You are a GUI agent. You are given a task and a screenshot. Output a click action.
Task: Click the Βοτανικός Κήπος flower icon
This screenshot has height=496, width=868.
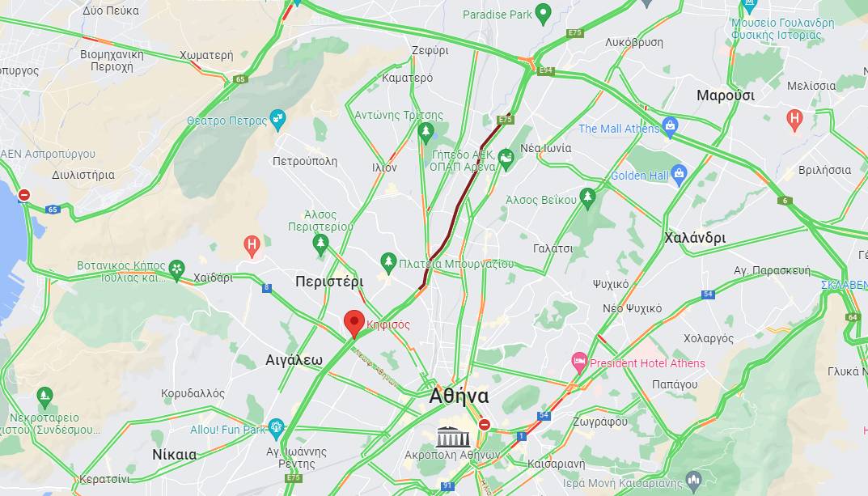click(176, 270)
